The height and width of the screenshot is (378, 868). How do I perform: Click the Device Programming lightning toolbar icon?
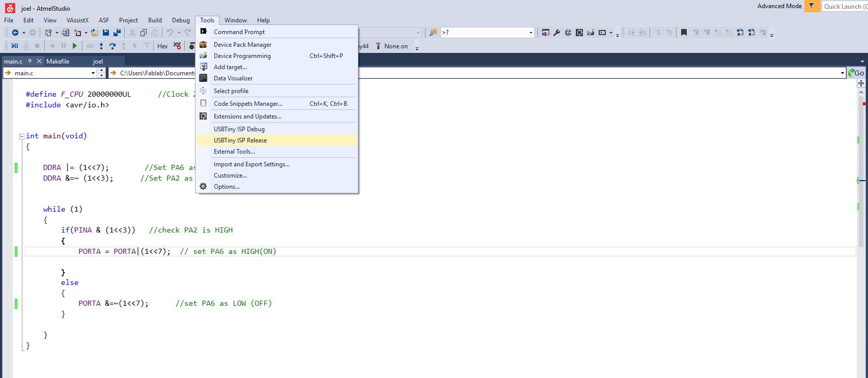pyautogui.click(x=591, y=33)
